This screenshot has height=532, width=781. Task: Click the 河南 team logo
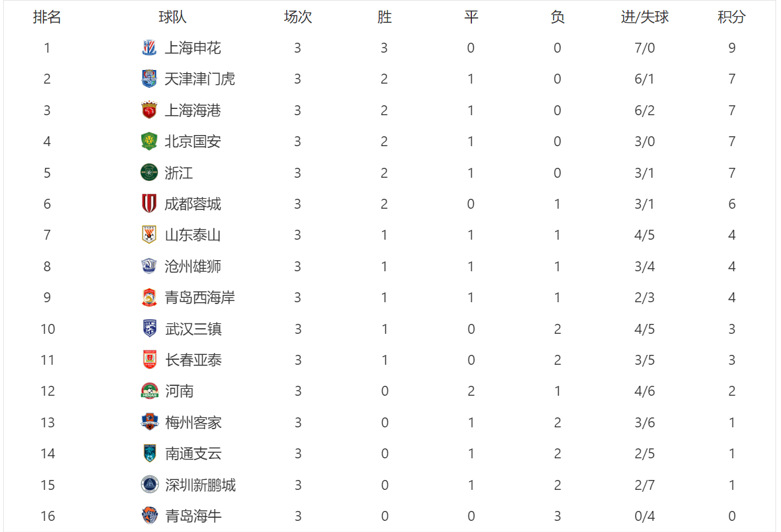149,391
